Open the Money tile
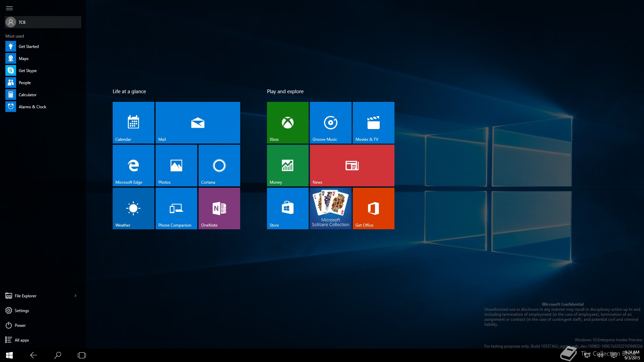Screen dimensions: 644x362 (x=288, y=166)
